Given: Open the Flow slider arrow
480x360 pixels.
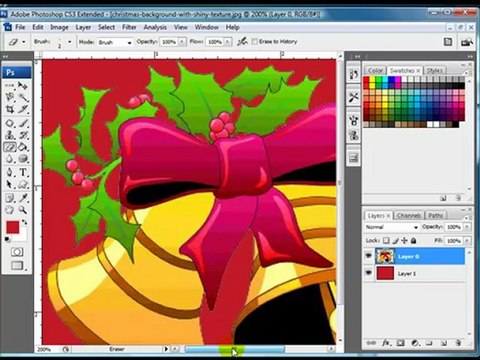Looking at the screenshot, I should click(228, 42).
